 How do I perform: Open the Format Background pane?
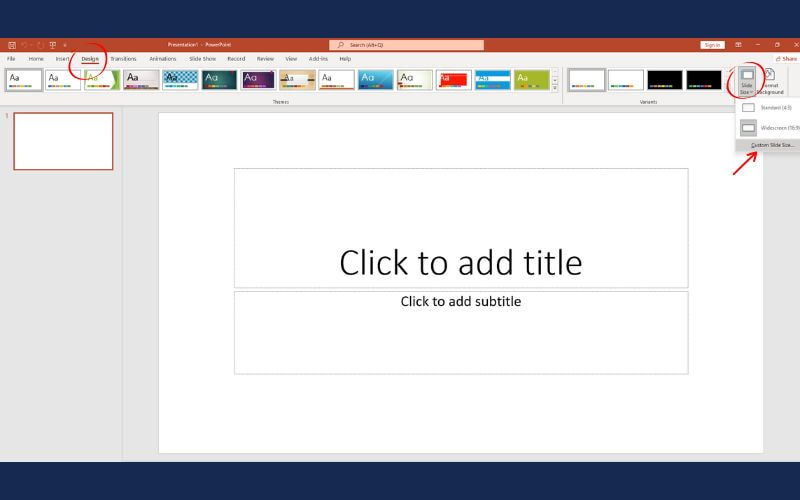tap(769, 82)
